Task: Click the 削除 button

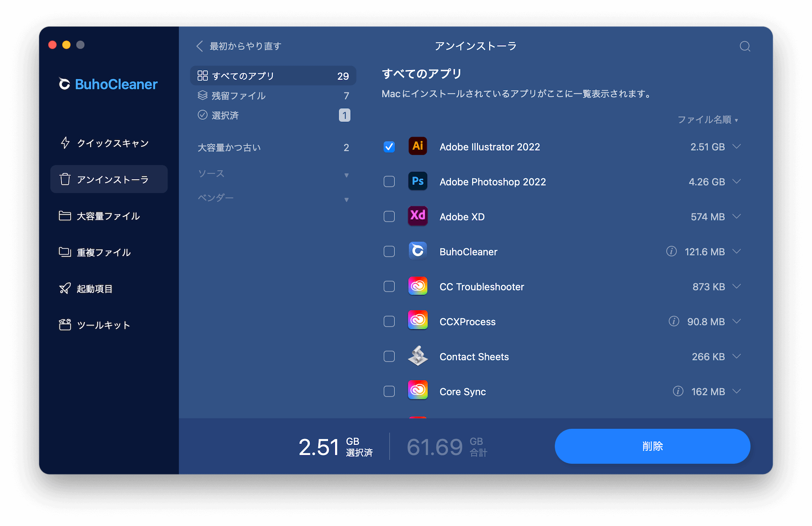Action: pos(652,446)
